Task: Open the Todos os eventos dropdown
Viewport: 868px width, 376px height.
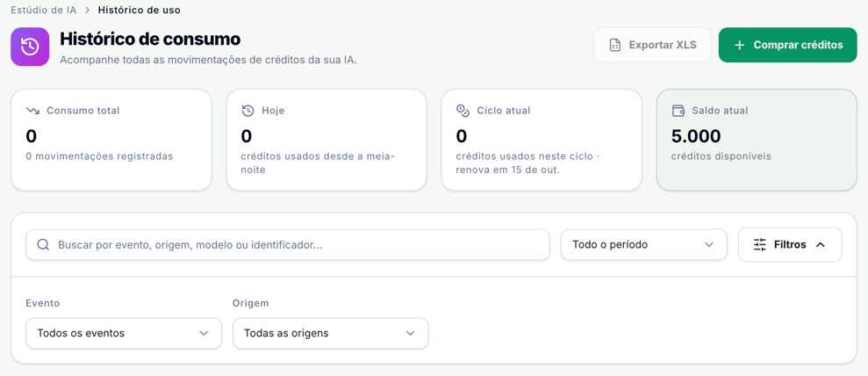Action: point(124,333)
